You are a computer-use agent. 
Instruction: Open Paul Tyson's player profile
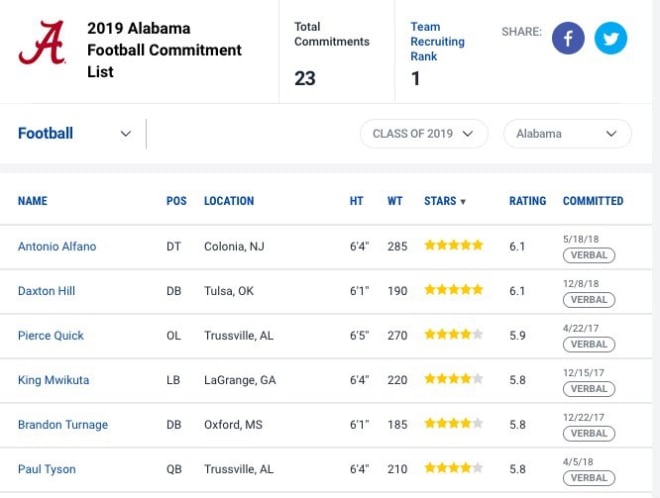point(47,469)
